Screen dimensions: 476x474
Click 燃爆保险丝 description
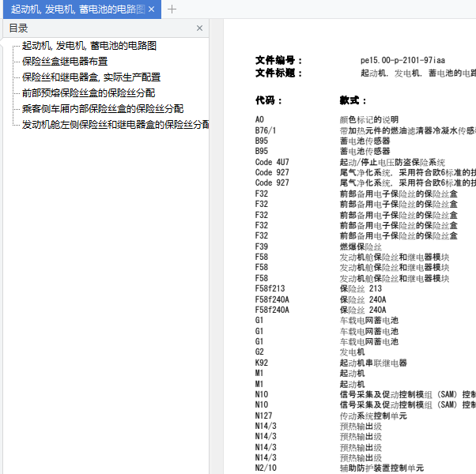coord(361,246)
